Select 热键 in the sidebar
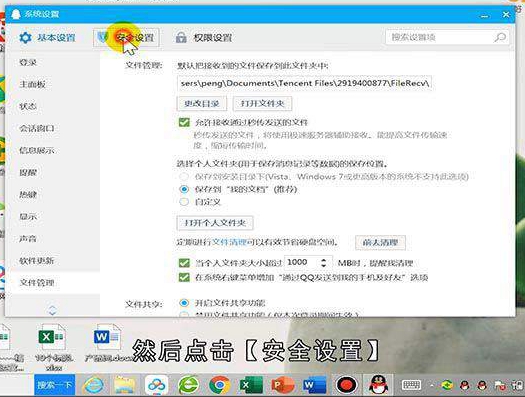 point(28,194)
